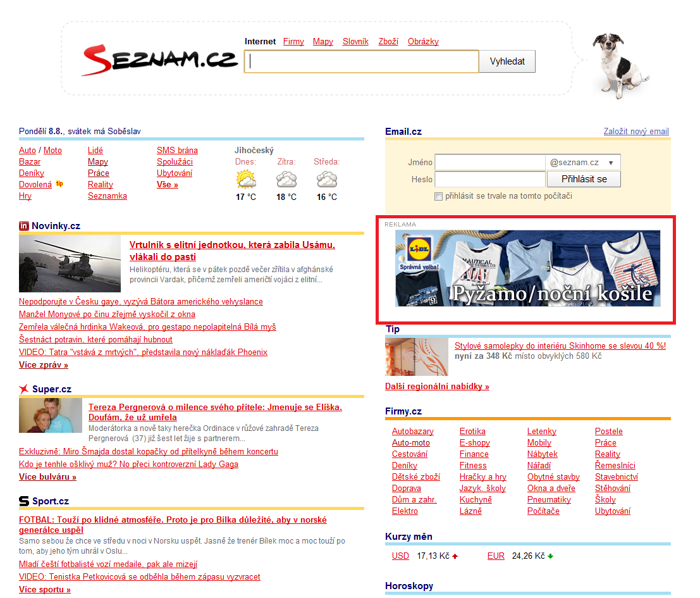Open the Letenky category link
The image size is (700, 598).
coord(542,432)
